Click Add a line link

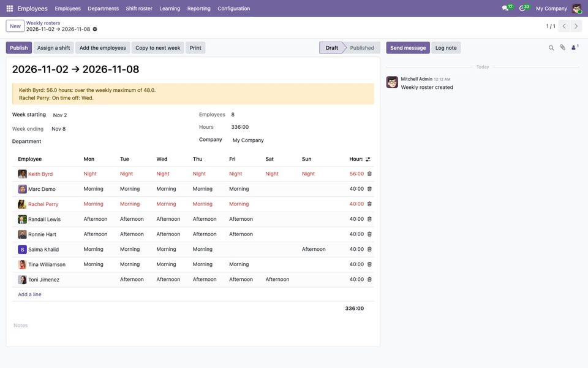pos(29,294)
